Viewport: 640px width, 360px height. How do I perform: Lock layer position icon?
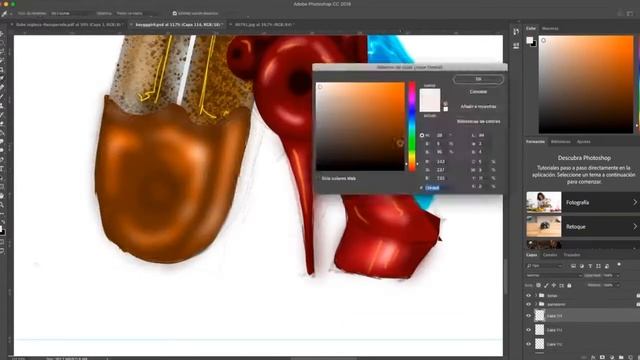[x=554, y=285]
